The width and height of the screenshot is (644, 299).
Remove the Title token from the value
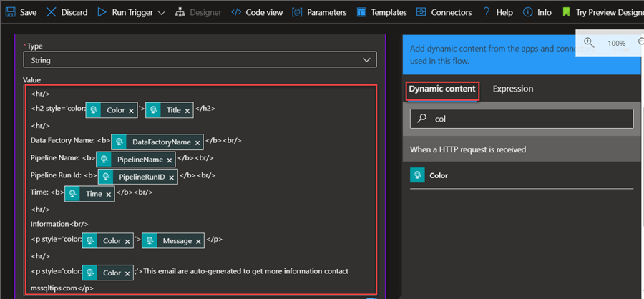pyautogui.click(x=187, y=111)
